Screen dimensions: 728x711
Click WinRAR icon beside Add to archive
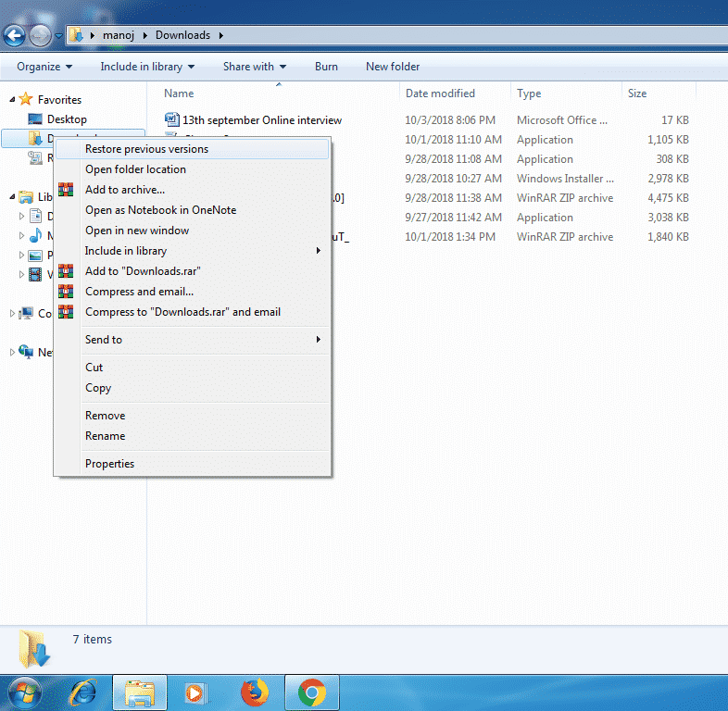point(66,190)
